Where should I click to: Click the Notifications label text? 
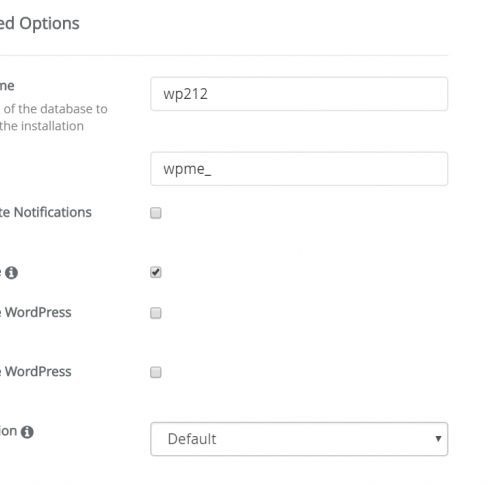46,212
